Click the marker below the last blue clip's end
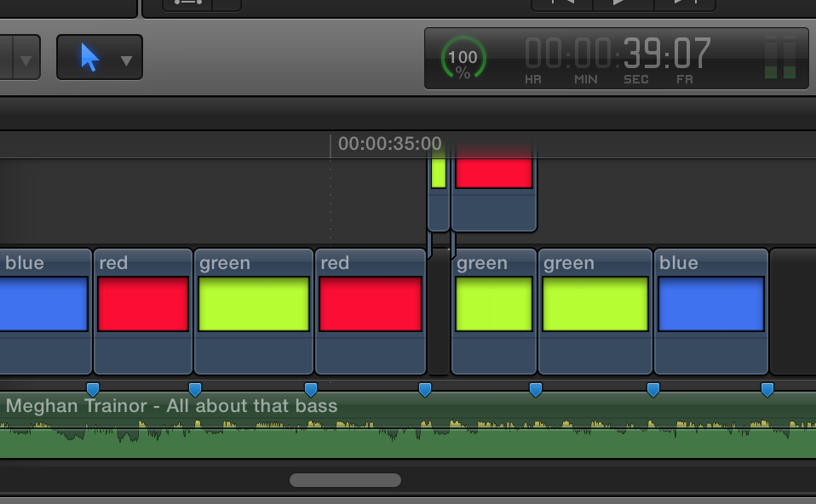The width and height of the screenshot is (816, 504). (767, 390)
